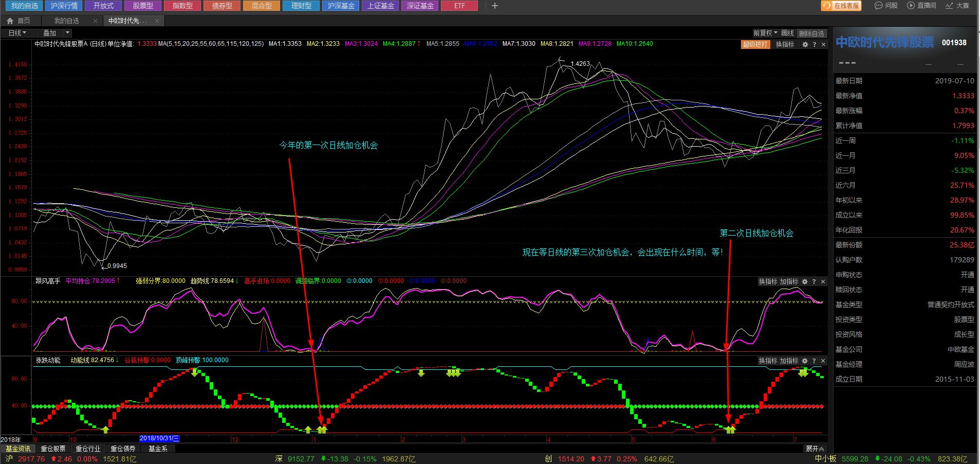
Task: Switch to the 我的自选 tab
Action: click(67, 21)
